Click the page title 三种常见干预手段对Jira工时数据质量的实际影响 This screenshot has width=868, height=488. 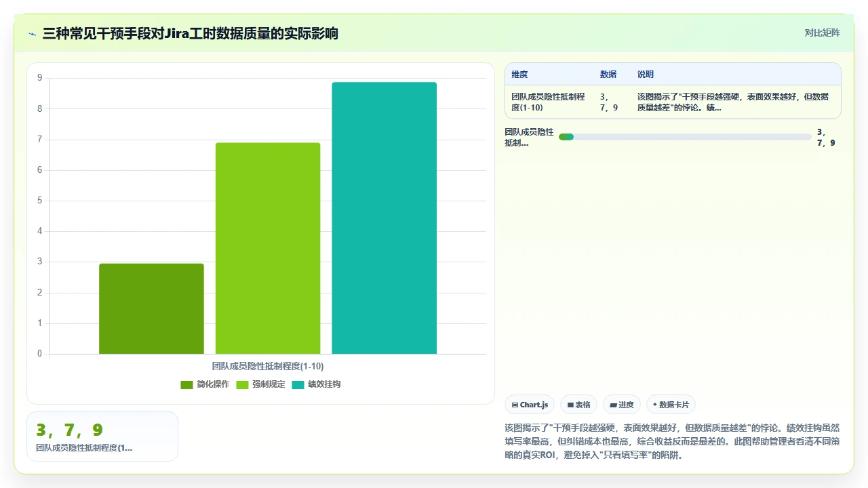click(x=191, y=33)
